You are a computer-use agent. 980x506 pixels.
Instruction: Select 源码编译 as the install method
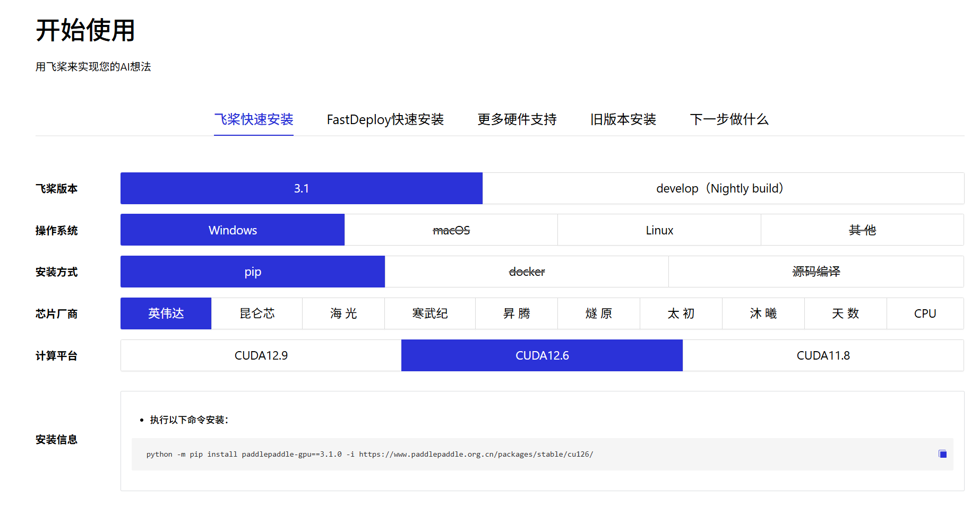[x=816, y=272]
